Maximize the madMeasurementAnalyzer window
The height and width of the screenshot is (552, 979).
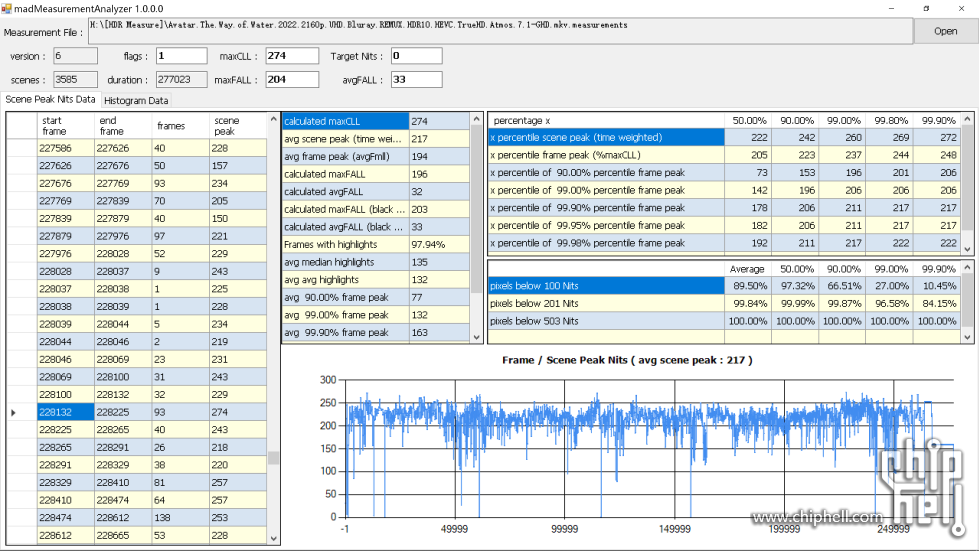coord(925,7)
